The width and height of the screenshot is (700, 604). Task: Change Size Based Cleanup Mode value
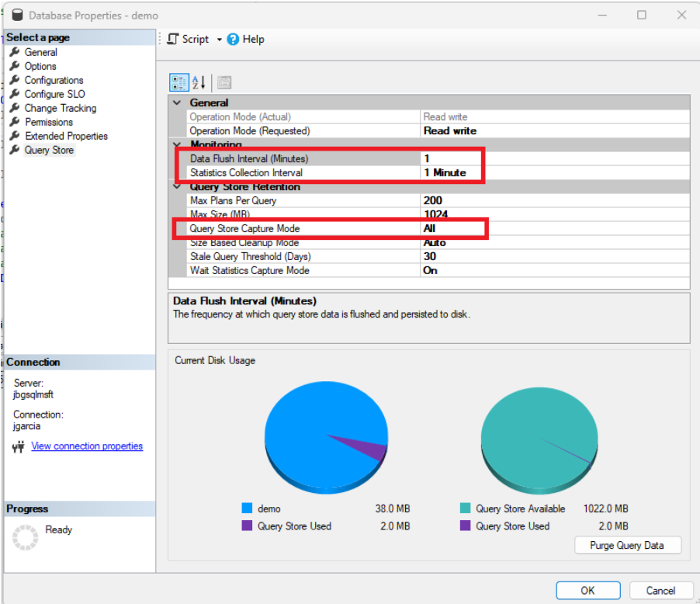point(555,242)
